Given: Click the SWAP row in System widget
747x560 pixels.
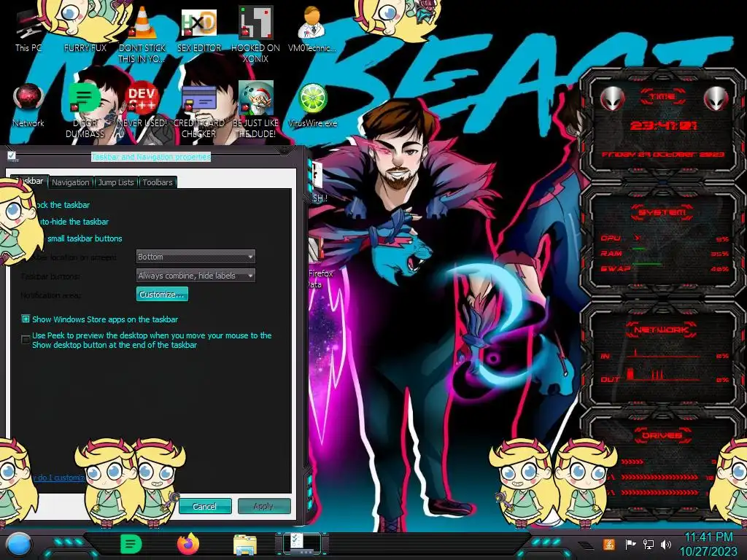Looking at the screenshot, I should (664, 268).
